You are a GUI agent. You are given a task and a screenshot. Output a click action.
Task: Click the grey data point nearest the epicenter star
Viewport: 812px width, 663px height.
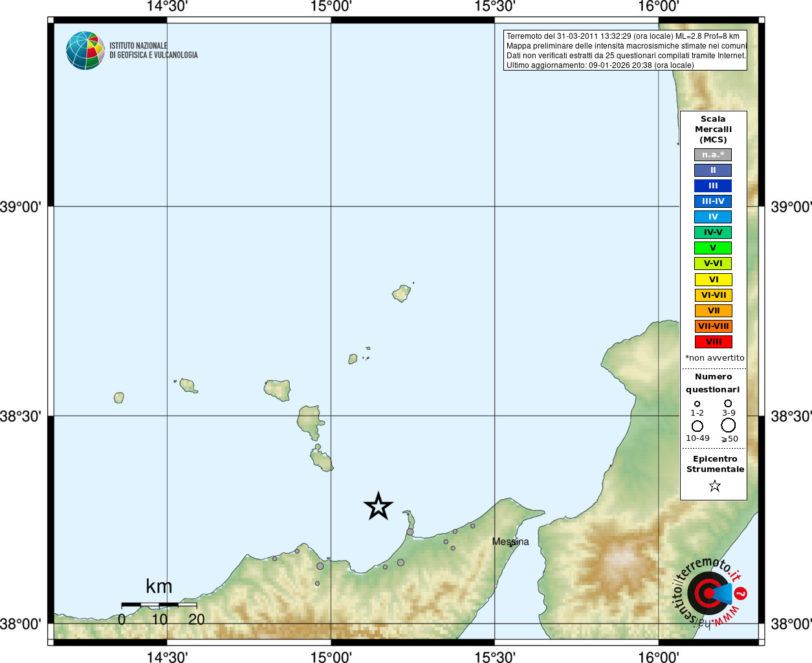tap(410, 532)
